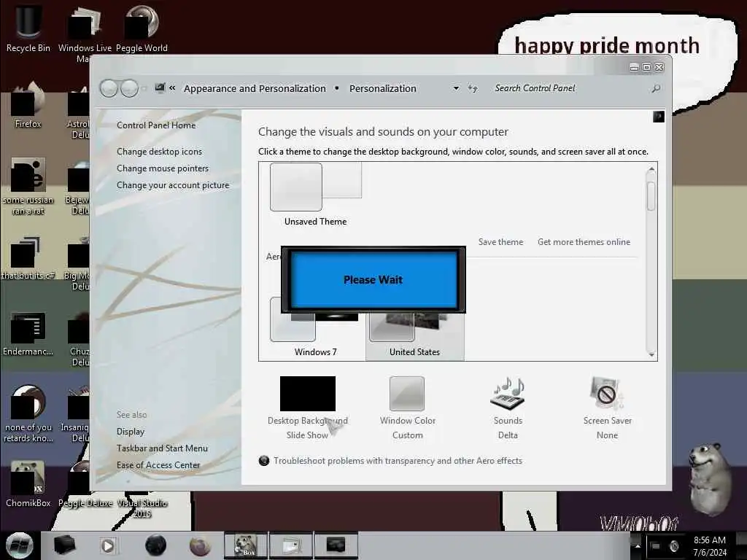Open the Endermanc... desktop icon
This screenshot has height=560, width=747.
click(28, 333)
